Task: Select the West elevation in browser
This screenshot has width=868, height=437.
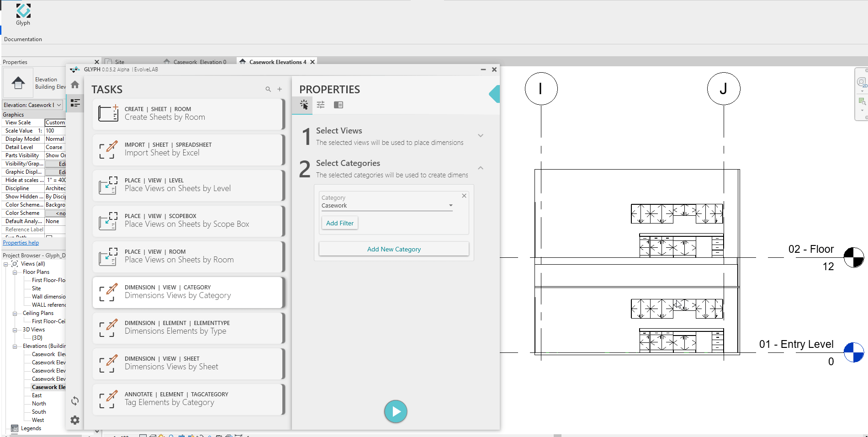Action: [x=38, y=420]
